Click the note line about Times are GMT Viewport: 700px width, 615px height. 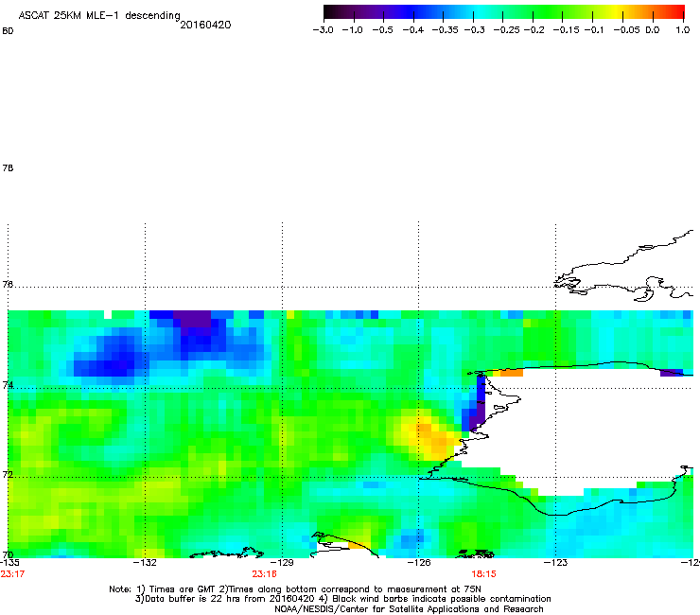295,589
